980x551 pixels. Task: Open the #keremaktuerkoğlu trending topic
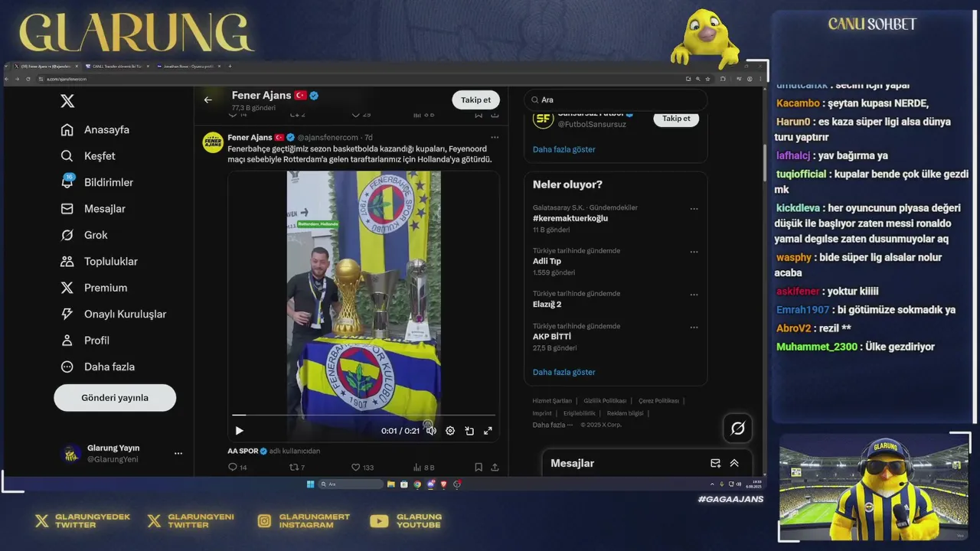click(x=570, y=218)
